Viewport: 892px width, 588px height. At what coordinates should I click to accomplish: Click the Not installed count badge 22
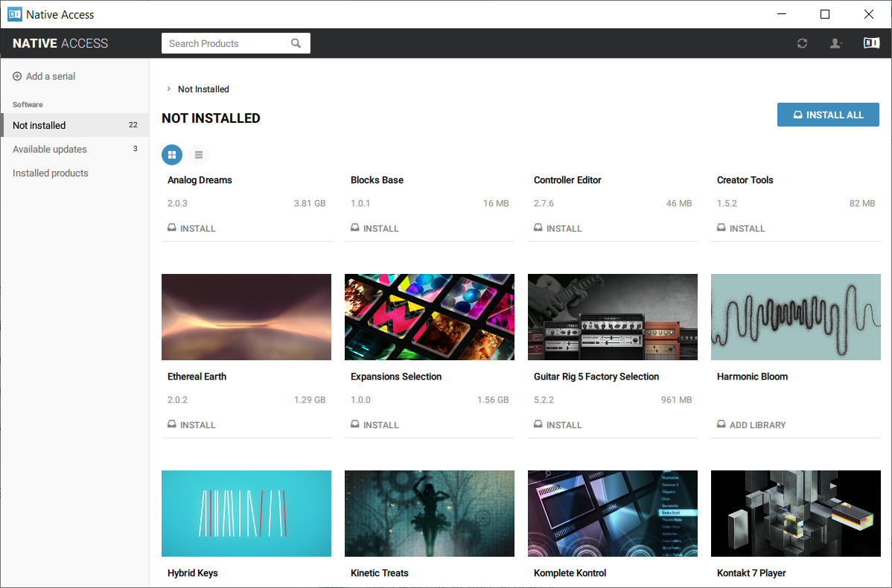[133, 124]
